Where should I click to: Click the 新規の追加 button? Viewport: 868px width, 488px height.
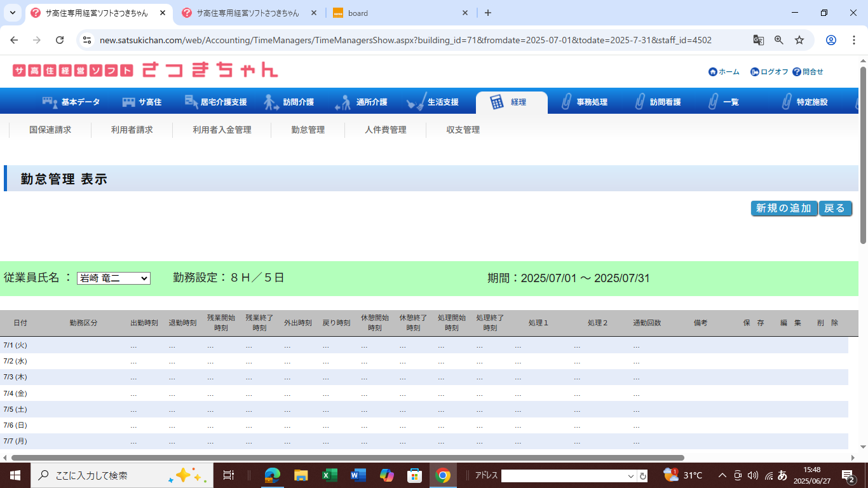point(783,208)
